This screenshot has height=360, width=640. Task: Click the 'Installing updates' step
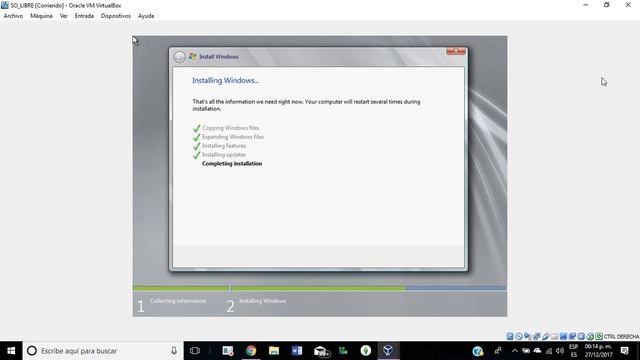(x=224, y=155)
